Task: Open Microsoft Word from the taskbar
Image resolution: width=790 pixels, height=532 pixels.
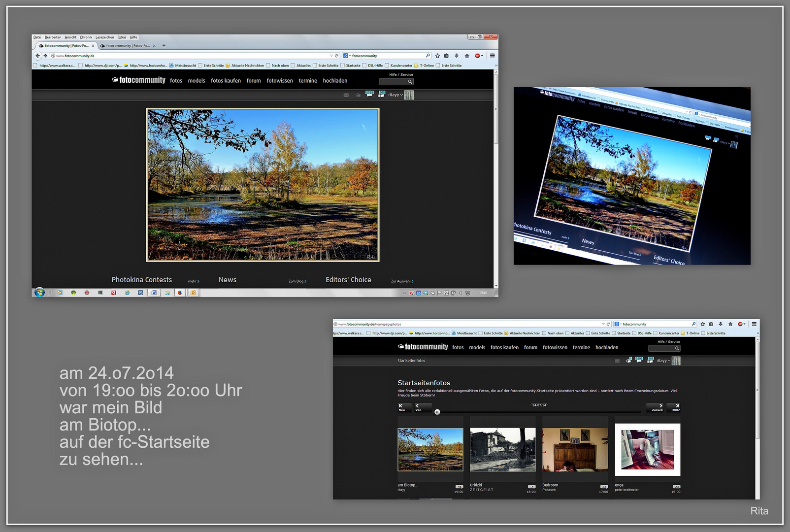Action: click(x=154, y=293)
